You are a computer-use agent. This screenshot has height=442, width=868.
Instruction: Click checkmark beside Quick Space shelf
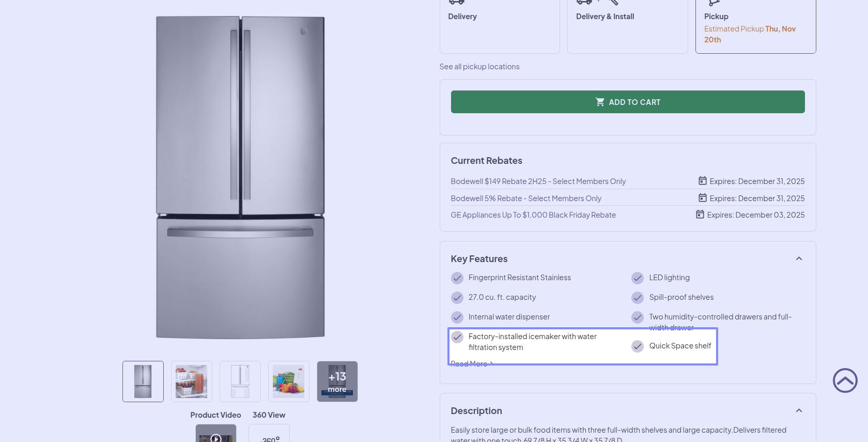[638, 346]
